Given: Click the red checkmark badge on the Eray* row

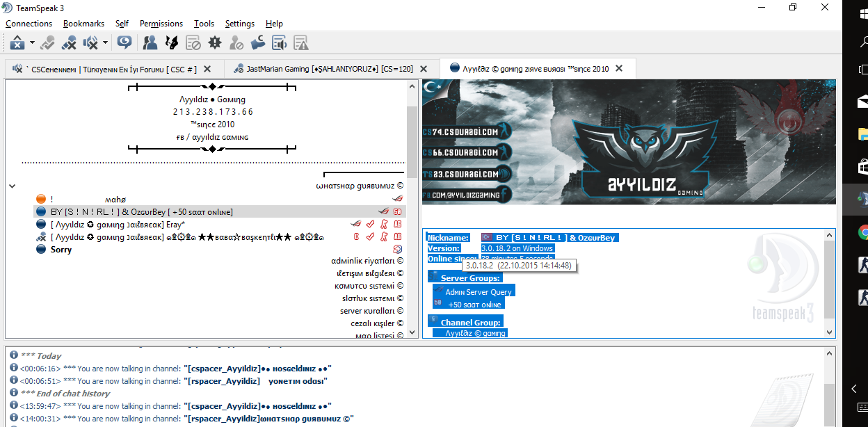Looking at the screenshot, I should [370, 224].
